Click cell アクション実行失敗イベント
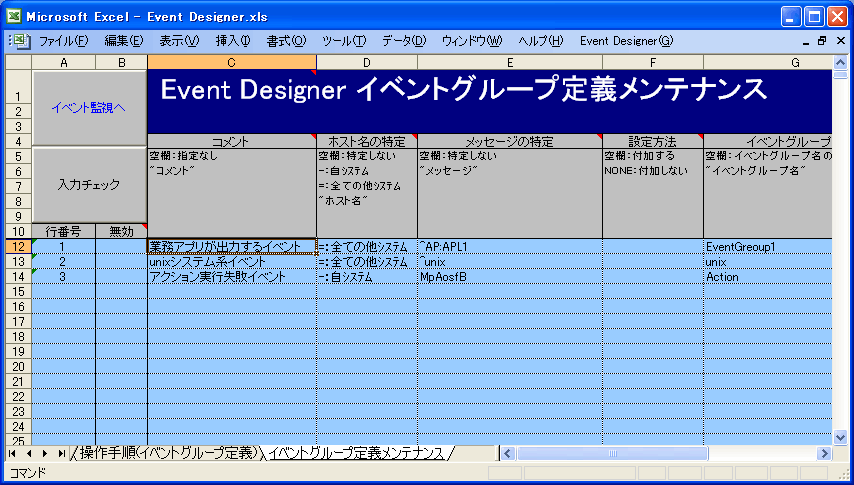The width and height of the screenshot is (854, 485). pyautogui.click(x=231, y=276)
